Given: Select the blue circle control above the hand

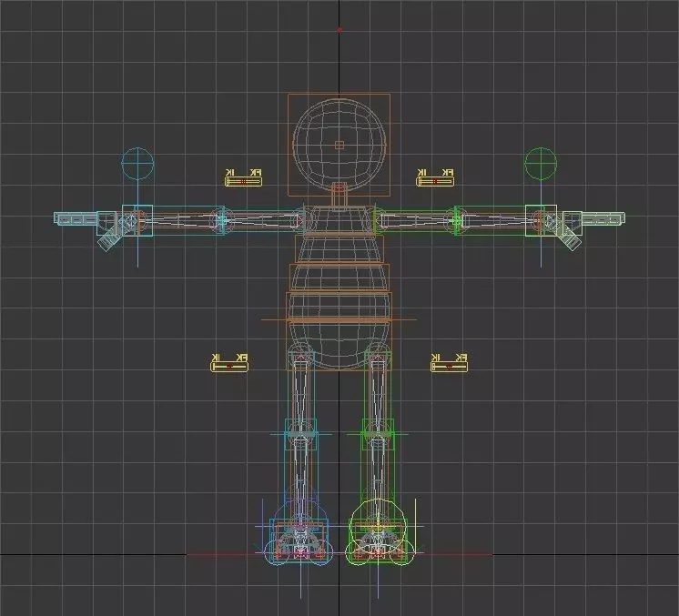Looking at the screenshot, I should [x=137, y=164].
